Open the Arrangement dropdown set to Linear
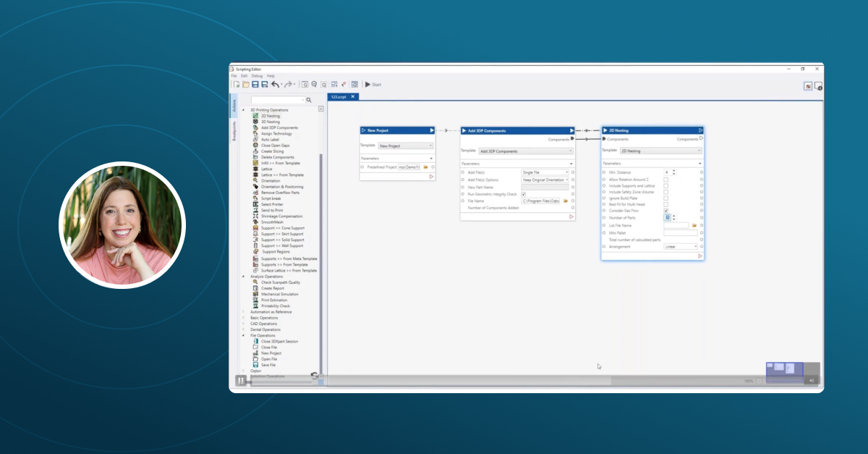 [681, 247]
